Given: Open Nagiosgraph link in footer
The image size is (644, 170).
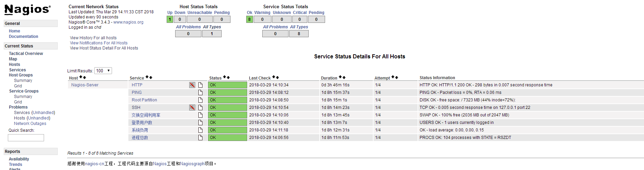Looking at the screenshot, I should [x=192, y=164].
